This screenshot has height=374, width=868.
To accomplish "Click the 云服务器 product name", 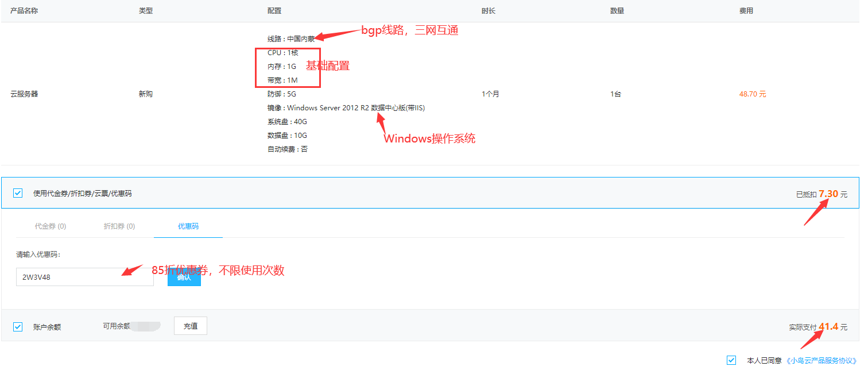I will [x=24, y=94].
